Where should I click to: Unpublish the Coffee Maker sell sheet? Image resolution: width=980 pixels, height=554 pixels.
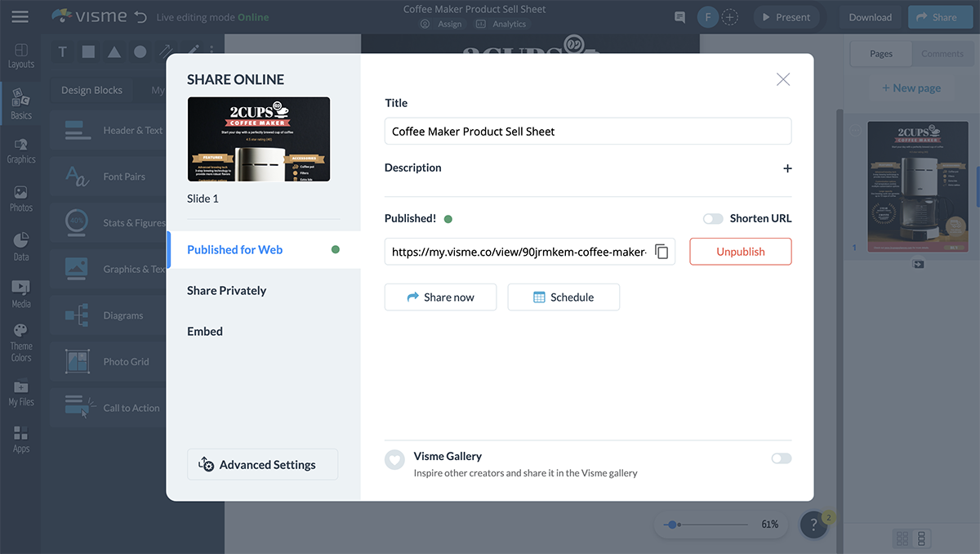point(740,252)
